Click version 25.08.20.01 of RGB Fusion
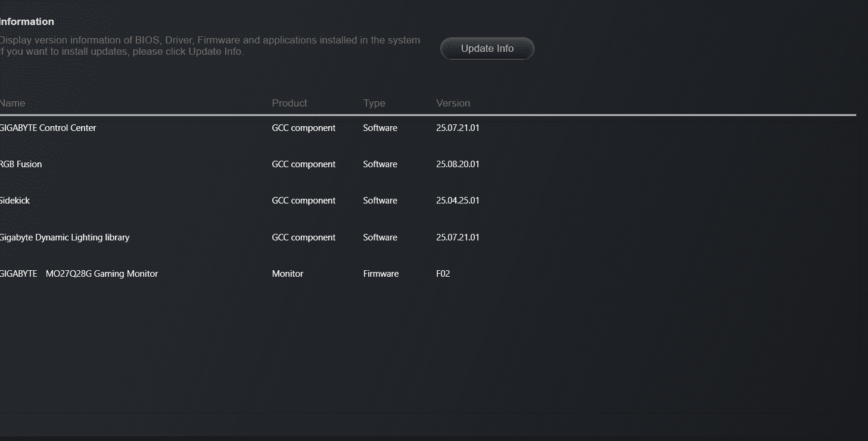868x441 pixels. pos(458,164)
